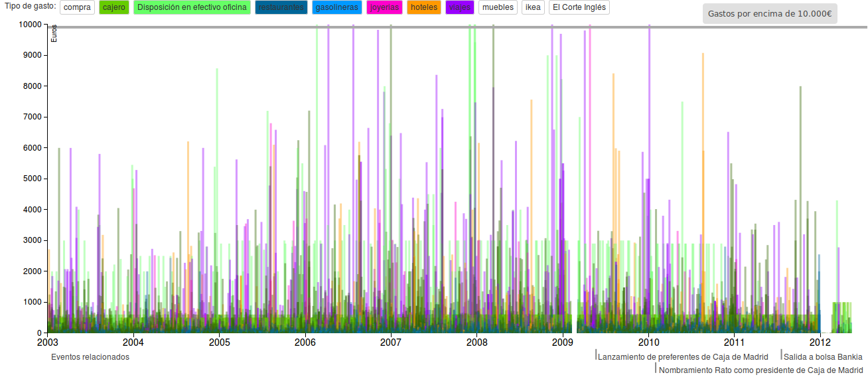
Task: Click 'Salida a bolsa Bankia' event marker
Action: 823,357
